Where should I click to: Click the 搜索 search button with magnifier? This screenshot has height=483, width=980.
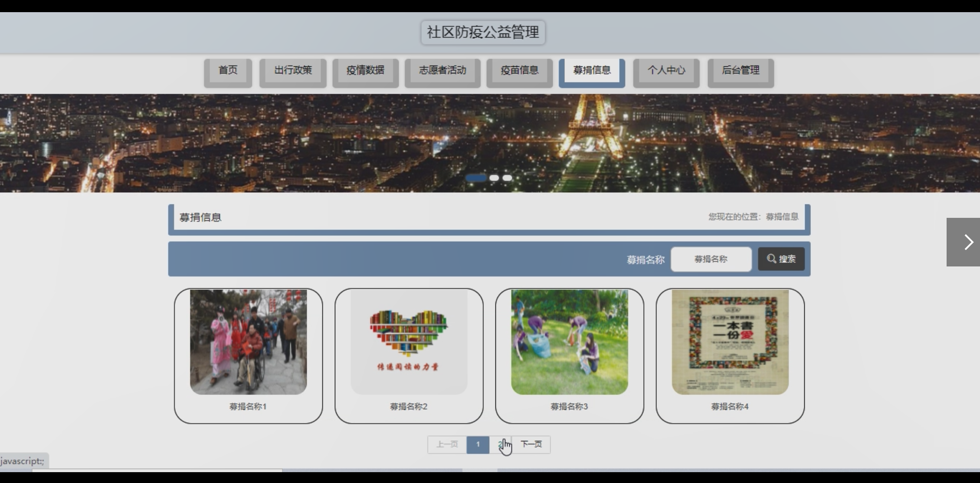(781, 259)
